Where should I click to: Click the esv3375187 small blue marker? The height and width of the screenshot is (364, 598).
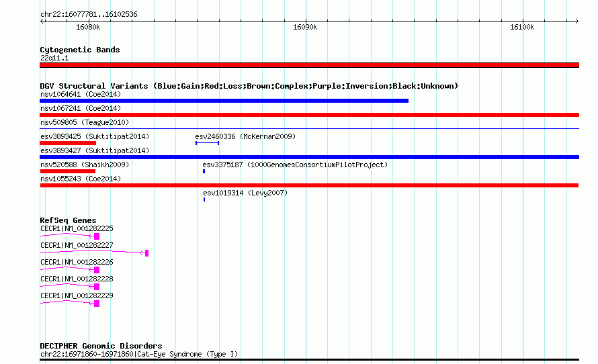tap(204, 171)
